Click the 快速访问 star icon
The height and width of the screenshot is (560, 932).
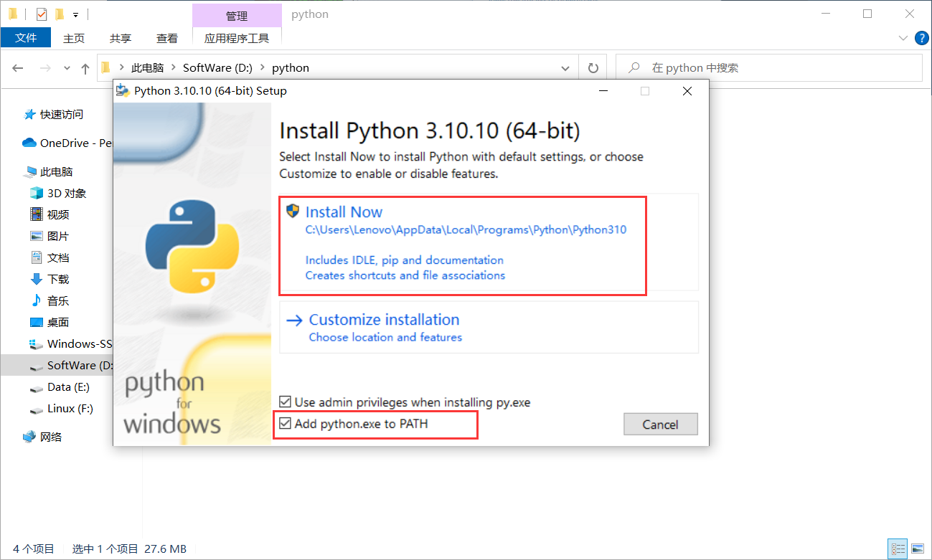29,114
